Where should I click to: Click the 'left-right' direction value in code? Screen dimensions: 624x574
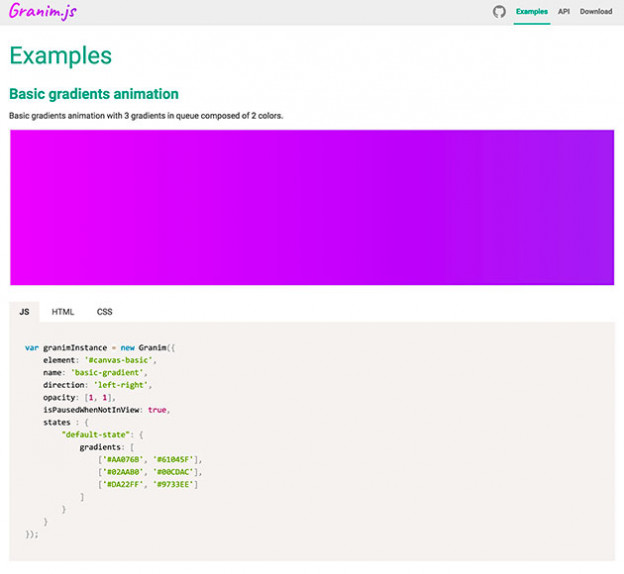127,384
